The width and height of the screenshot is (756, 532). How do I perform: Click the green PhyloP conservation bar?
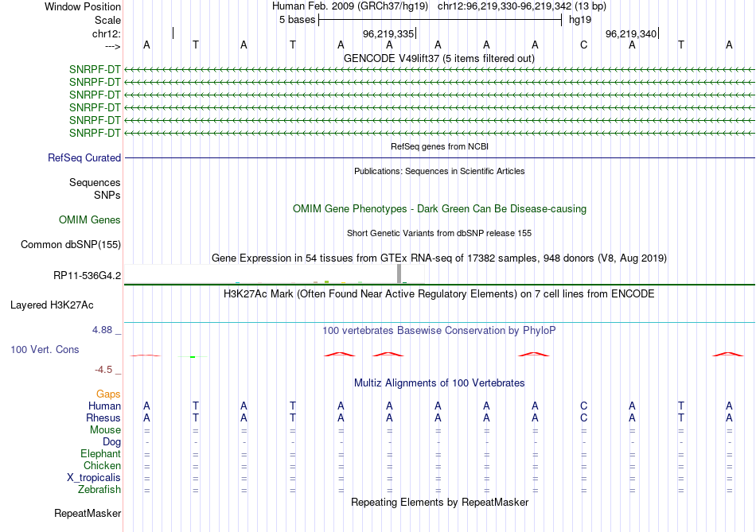(x=193, y=356)
